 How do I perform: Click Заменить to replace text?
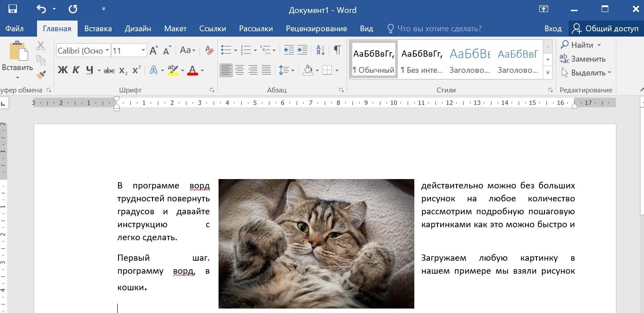pos(583,59)
